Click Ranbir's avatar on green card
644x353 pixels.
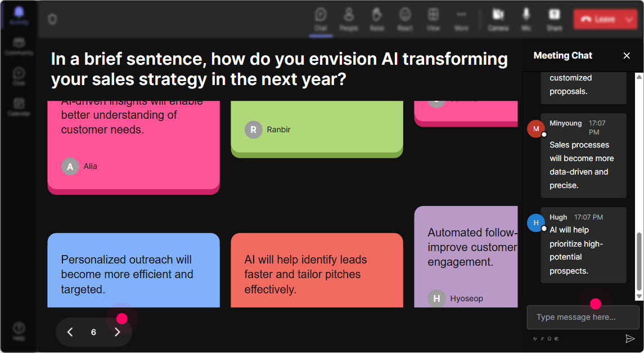pyautogui.click(x=254, y=129)
